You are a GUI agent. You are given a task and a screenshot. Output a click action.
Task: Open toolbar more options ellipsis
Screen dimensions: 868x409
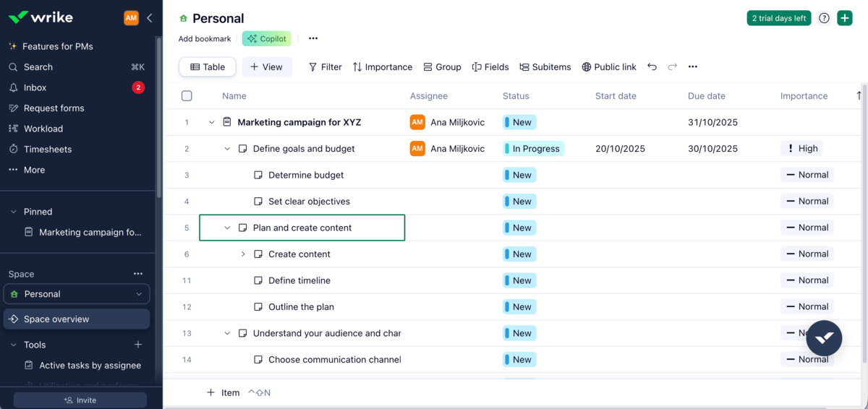coord(693,67)
